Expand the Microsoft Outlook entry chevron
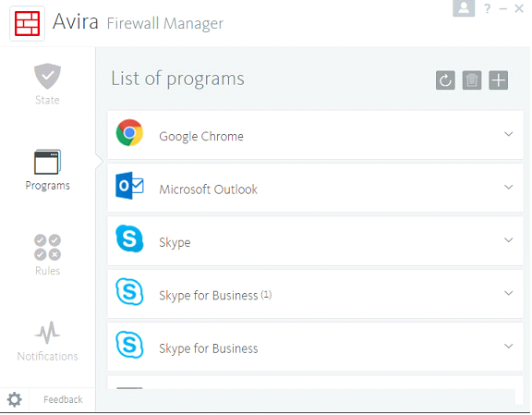This screenshot has height=415, width=532. click(509, 187)
